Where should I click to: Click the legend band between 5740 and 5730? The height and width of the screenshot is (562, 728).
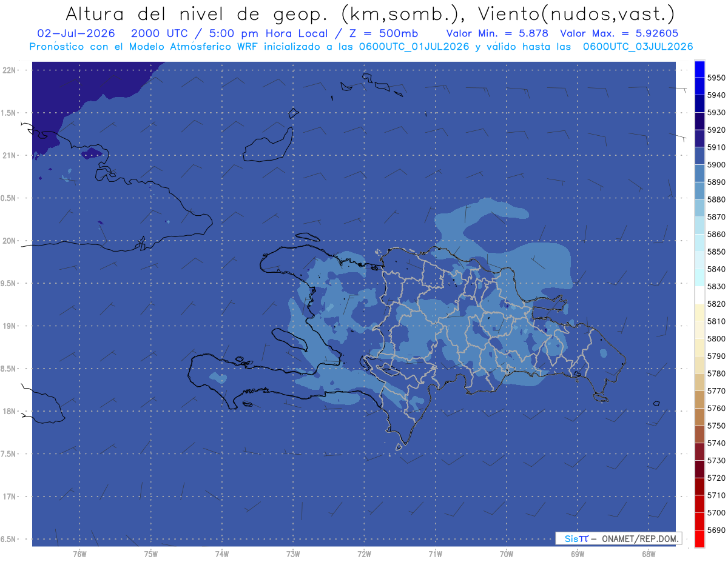pos(699,452)
